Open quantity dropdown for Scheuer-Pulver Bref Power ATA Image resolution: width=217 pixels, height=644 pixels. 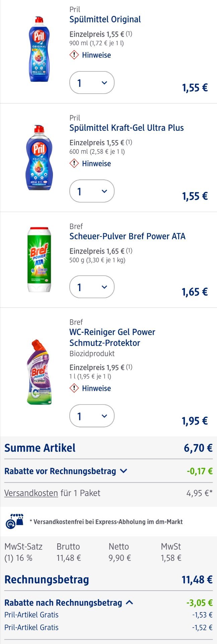tap(92, 287)
